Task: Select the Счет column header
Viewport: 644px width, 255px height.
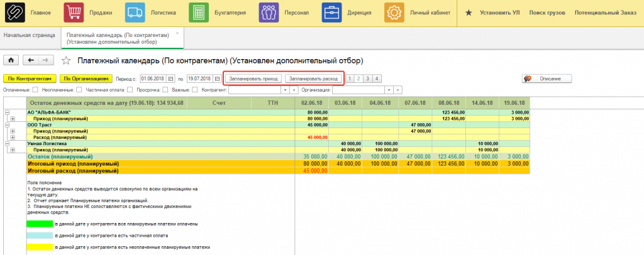Action: click(x=219, y=103)
